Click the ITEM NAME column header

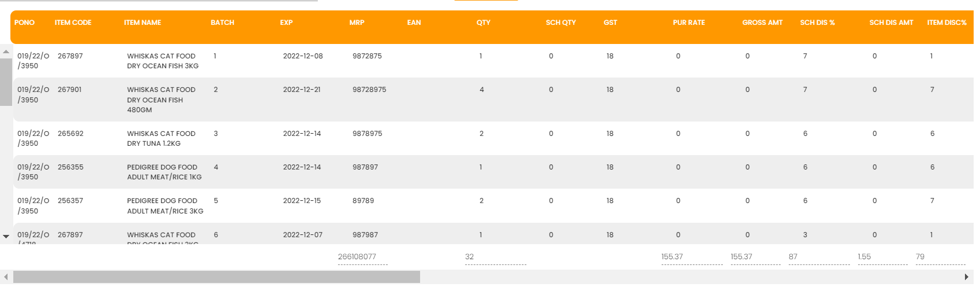click(143, 23)
